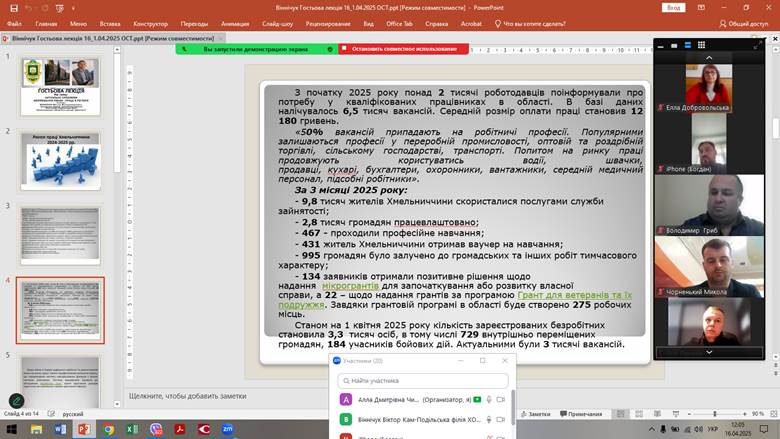
Task: Switch to Zoom from the taskbar
Action: [x=228, y=429]
